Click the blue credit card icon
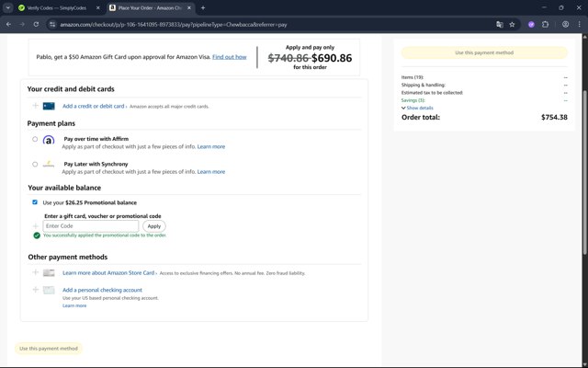This screenshot has width=588, height=368. click(x=49, y=107)
